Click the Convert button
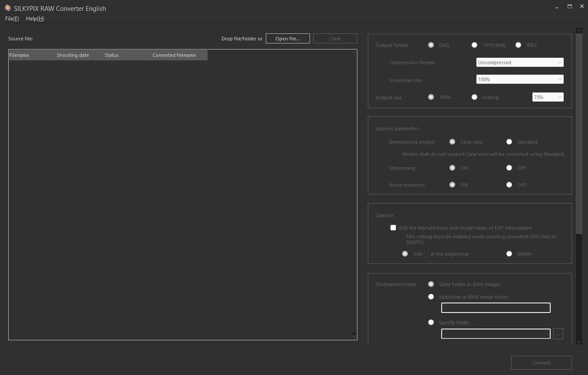Image resolution: width=588 pixels, height=375 pixels. click(542, 363)
